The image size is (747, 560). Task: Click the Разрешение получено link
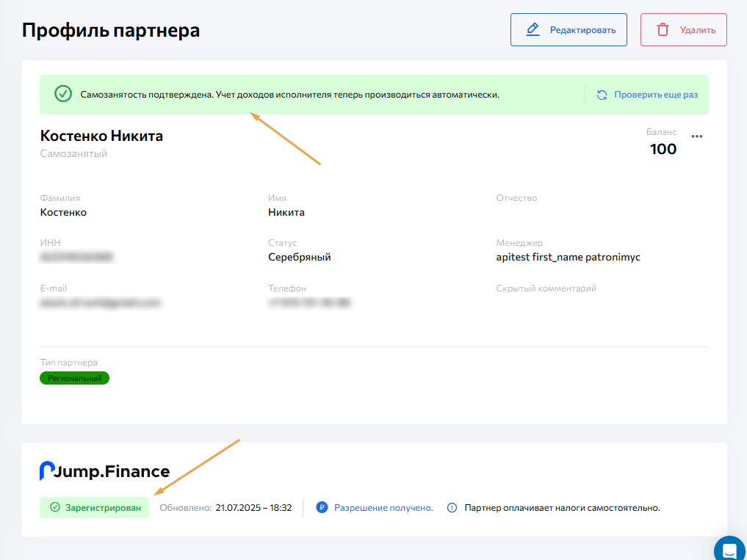pos(383,507)
